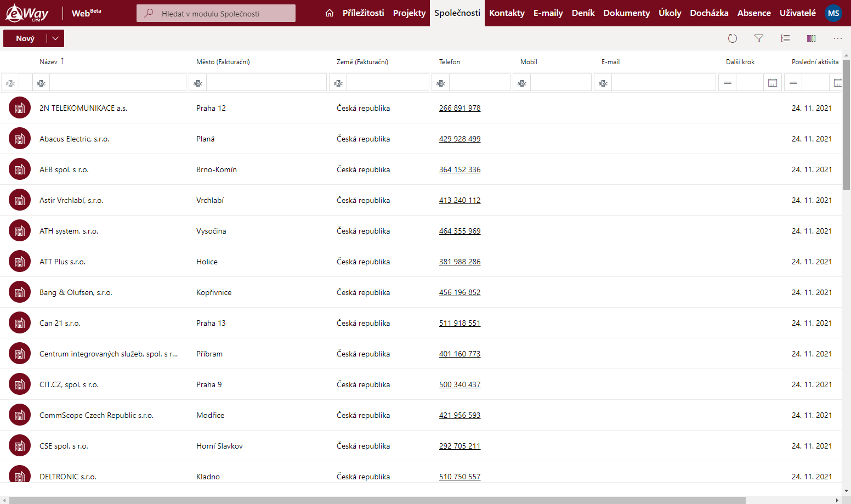
Task: Call phone number 266 891 978
Action: click(459, 108)
